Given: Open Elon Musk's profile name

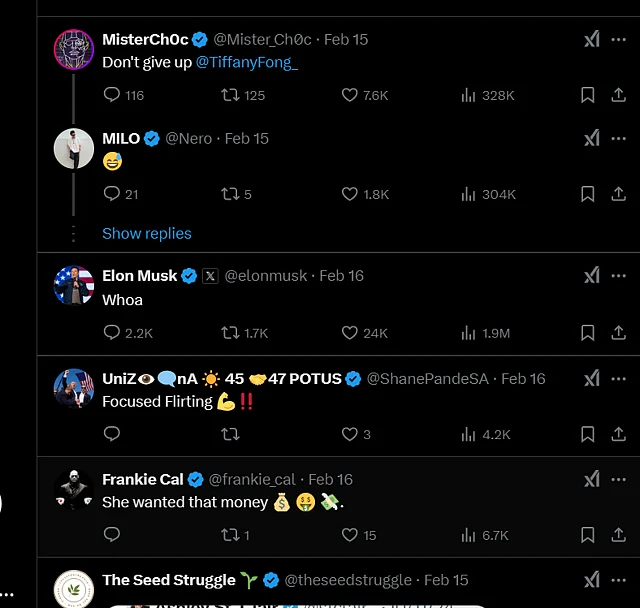Looking at the screenshot, I should (x=139, y=276).
